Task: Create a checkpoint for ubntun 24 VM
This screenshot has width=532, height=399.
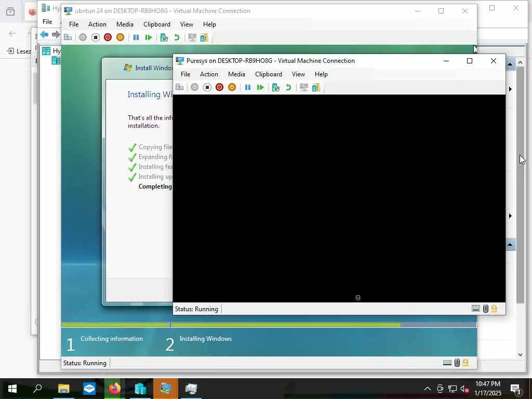Action: pyautogui.click(x=164, y=37)
